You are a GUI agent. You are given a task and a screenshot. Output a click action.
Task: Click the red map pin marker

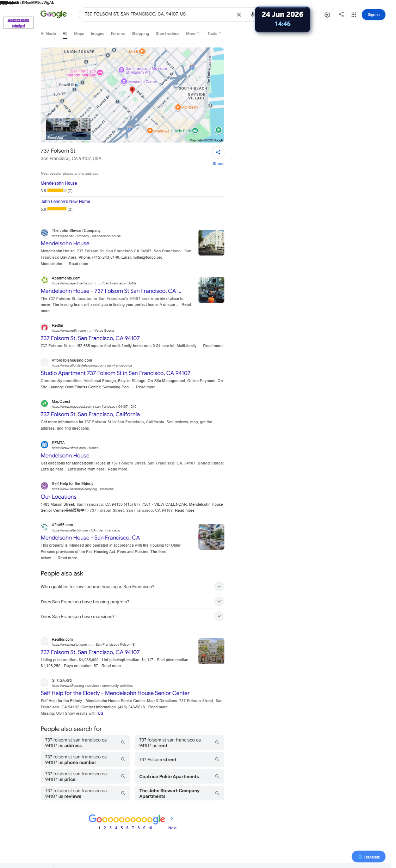tap(132, 90)
